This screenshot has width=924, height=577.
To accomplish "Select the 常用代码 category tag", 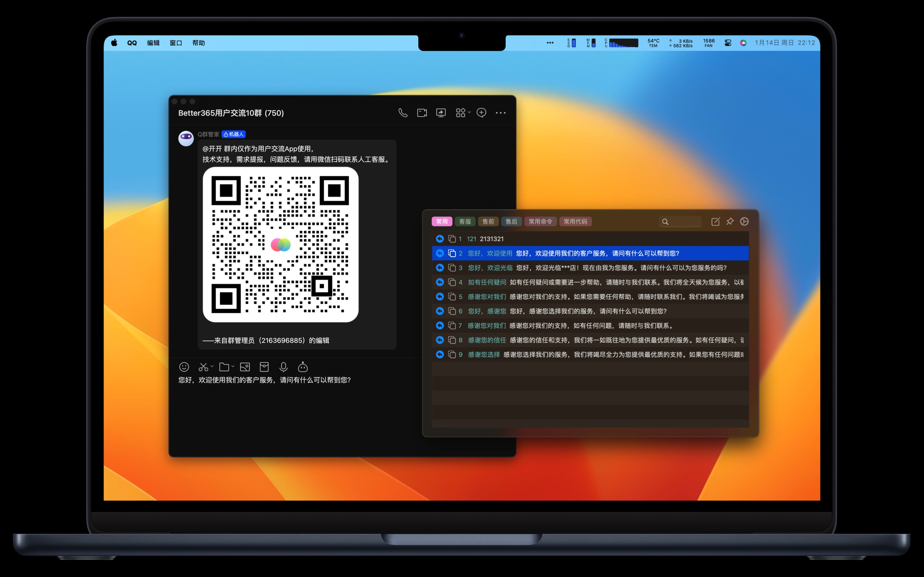I will [575, 221].
